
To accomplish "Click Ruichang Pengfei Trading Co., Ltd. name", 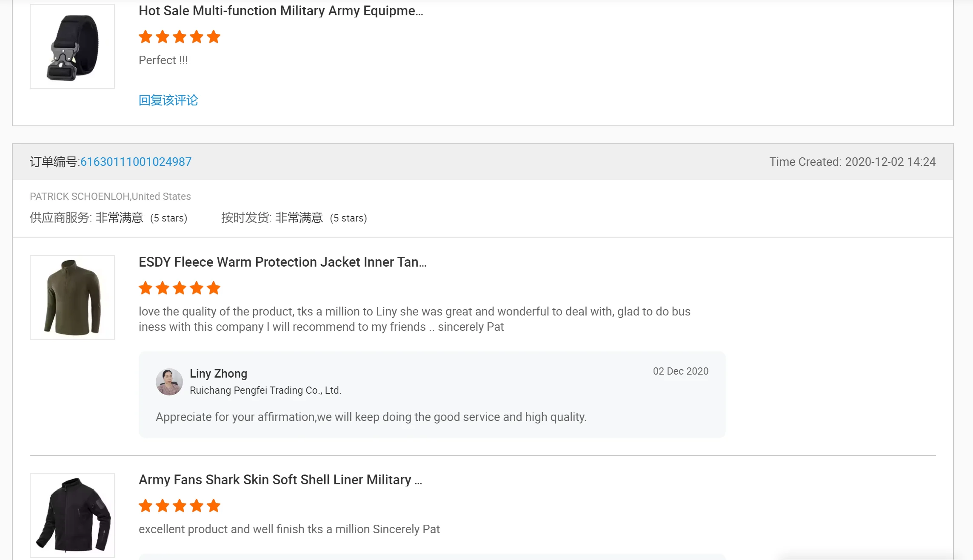I will pos(265,390).
